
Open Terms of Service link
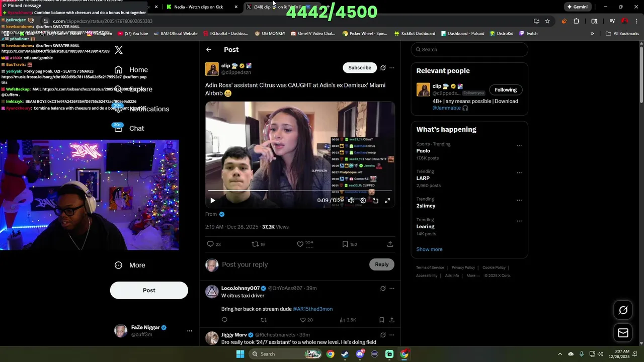point(430,267)
